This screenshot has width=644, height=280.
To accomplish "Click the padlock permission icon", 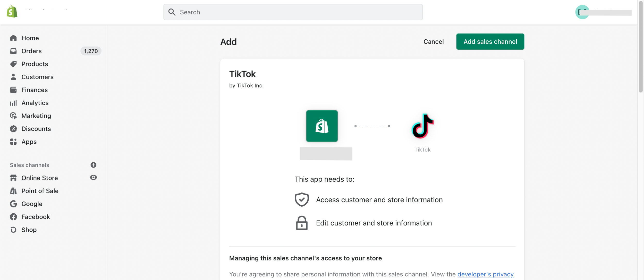I will pyautogui.click(x=302, y=223).
